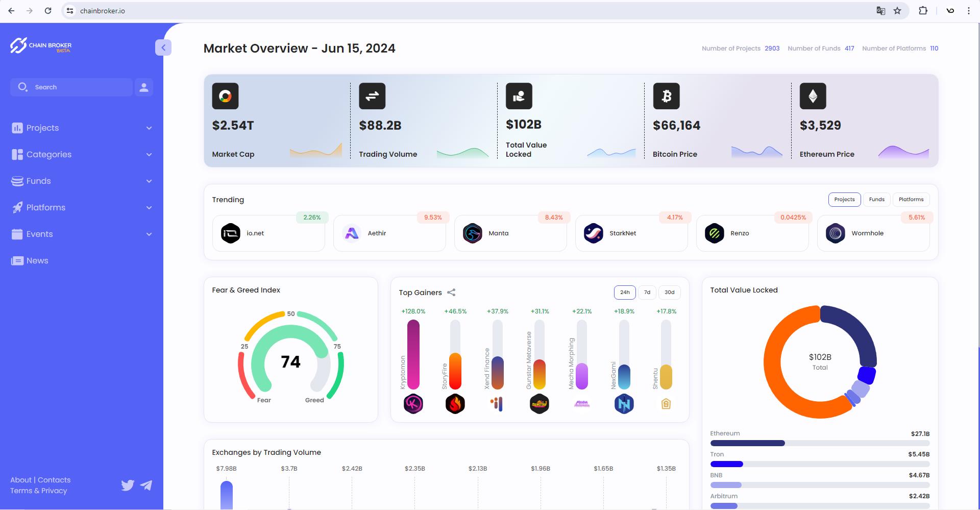Open the News sidebar item

(x=30, y=261)
